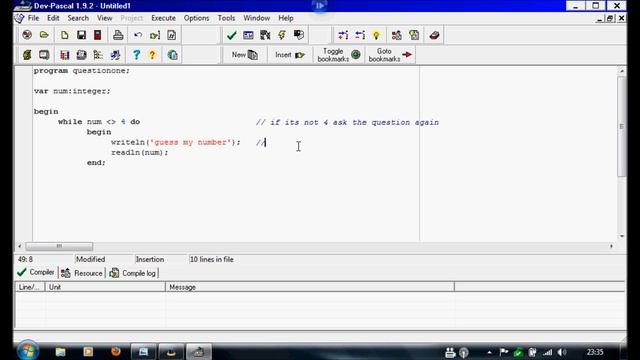
Task: Click the lightning bolt rebuild icon
Action: tap(282, 35)
